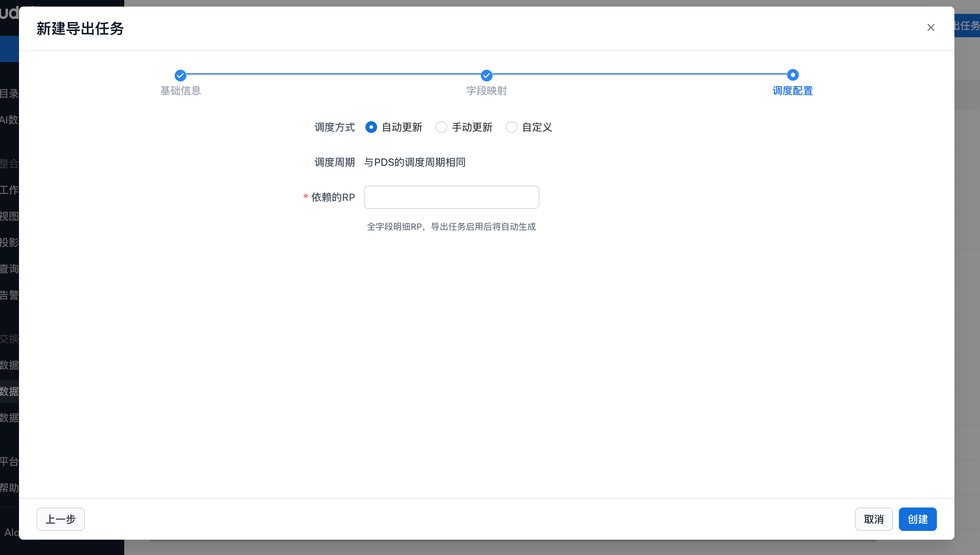The image size is (980, 555).
Task: Click the blue 创建 button
Action: [917, 519]
